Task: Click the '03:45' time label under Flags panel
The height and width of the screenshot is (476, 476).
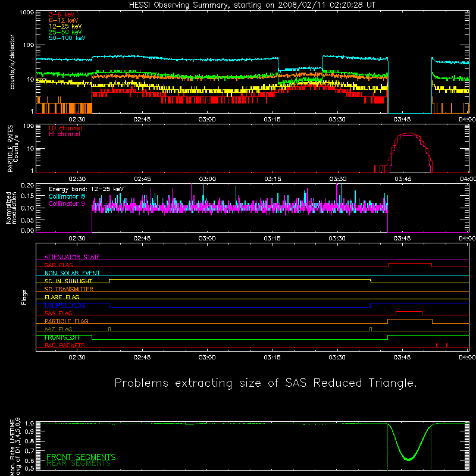Action: [402, 358]
